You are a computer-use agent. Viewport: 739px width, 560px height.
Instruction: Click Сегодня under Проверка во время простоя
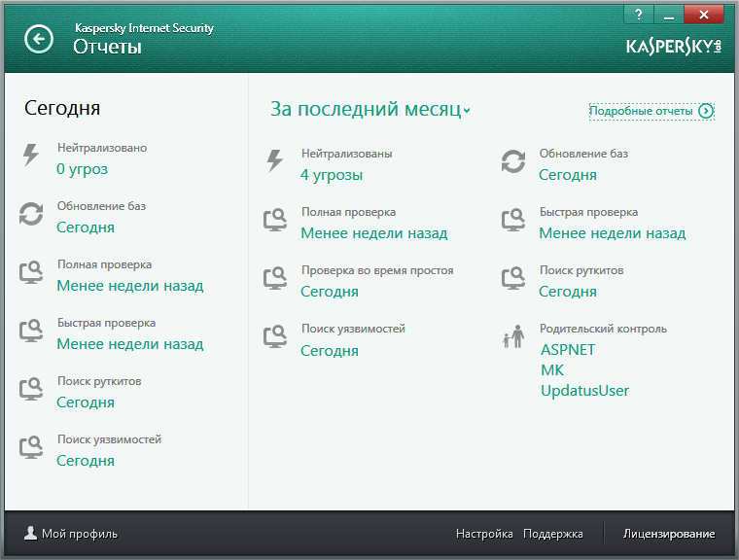[330, 292]
